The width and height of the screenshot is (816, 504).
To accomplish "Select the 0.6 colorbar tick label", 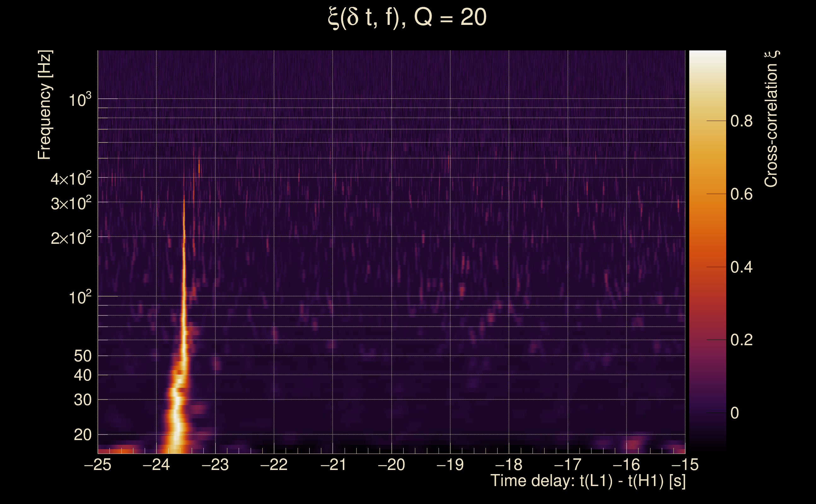I will click(x=741, y=194).
